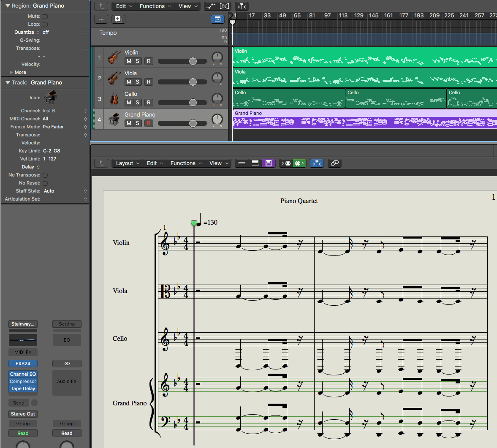
Task: Toggle the Global Tracks show button
Action: 217,19
